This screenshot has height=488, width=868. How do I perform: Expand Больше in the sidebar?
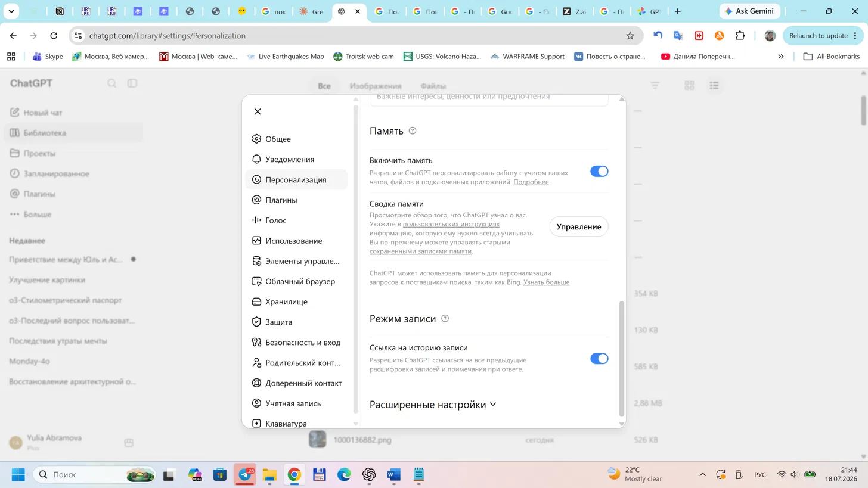[73, 214]
